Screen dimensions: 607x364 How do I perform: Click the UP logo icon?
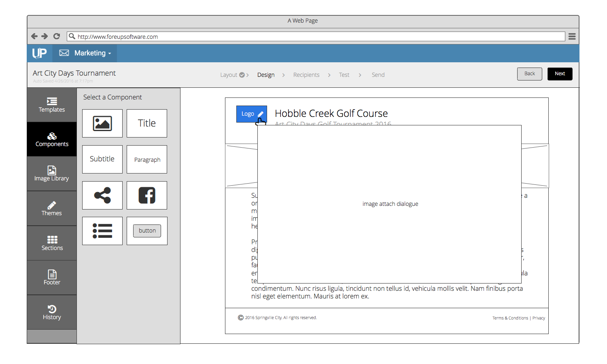(x=39, y=53)
